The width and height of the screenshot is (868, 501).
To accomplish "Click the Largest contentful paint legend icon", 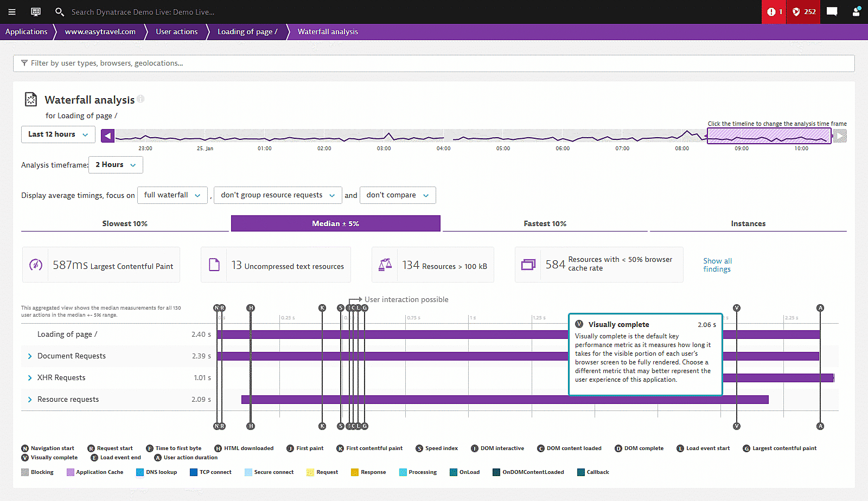I will 746,448.
